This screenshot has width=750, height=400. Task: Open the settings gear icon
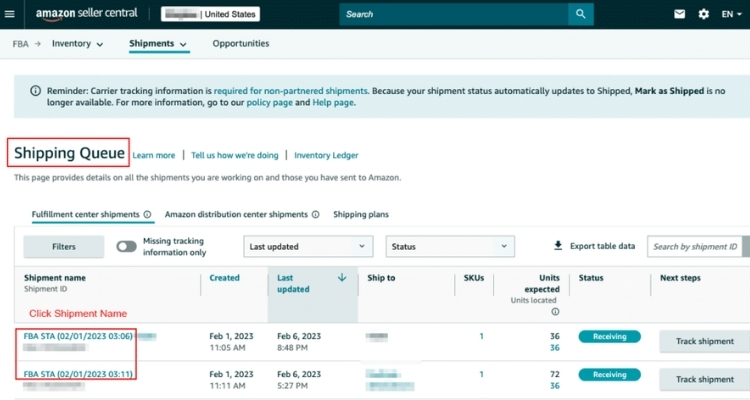pos(704,14)
